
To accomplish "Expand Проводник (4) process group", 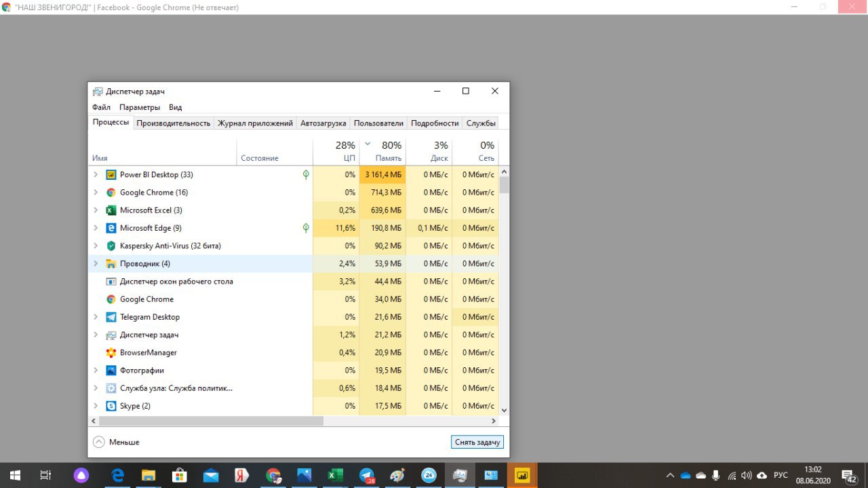I will 96,263.
